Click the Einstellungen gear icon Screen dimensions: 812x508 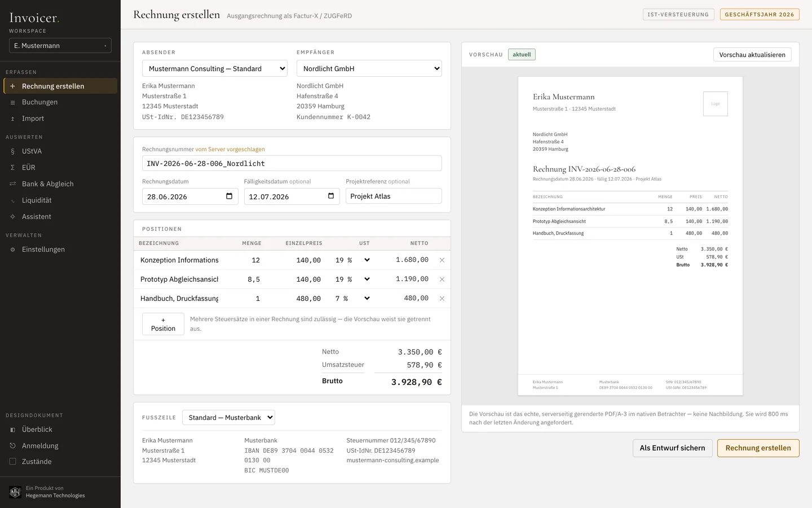pyautogui.click(x=12, y=249)
